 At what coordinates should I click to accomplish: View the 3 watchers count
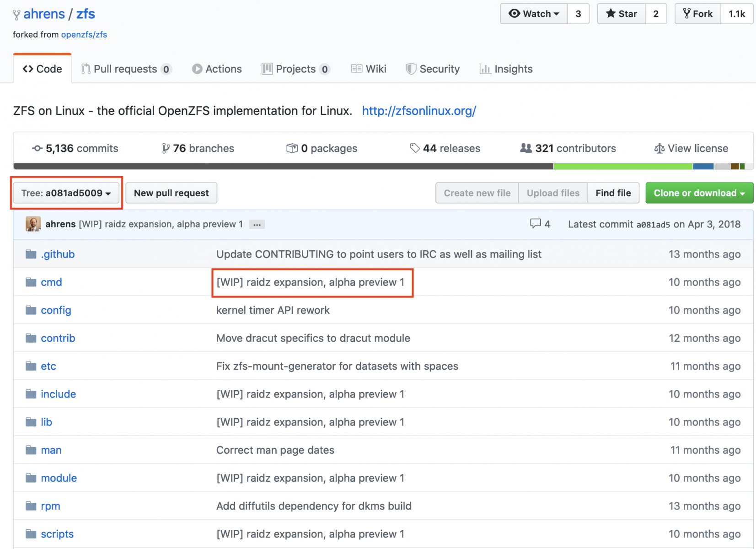[578, 14]
